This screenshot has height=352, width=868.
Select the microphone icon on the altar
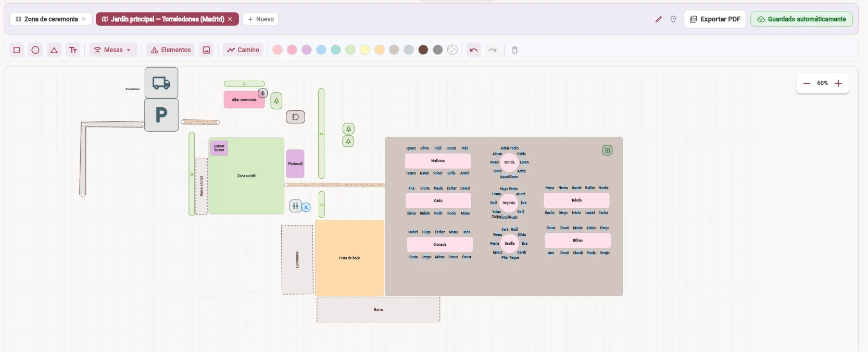[x=262, y=93]
